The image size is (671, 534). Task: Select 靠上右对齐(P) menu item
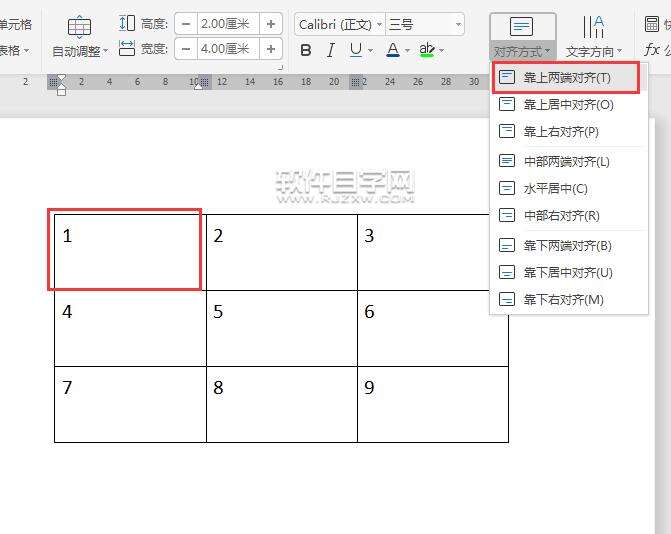[x=569, y=131]
